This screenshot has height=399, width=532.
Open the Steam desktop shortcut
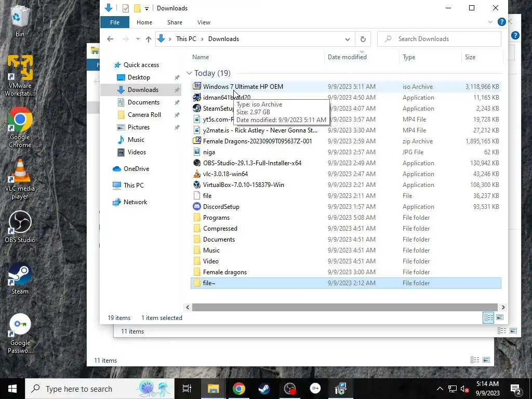[x=20, y=278]
